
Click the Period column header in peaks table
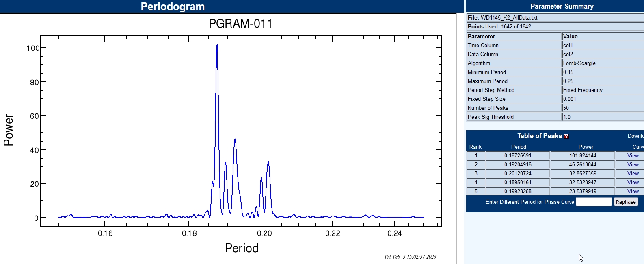pyautogui.click(x=518, y=147)
